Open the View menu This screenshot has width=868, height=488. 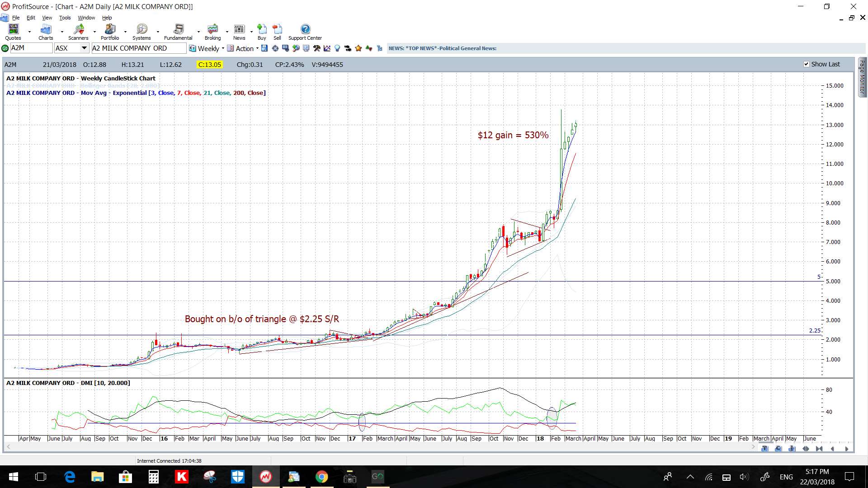click(x=47, y=18)
